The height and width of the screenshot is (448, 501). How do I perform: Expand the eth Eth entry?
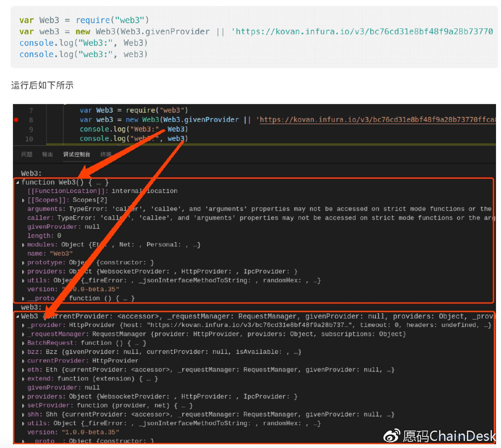click(x=23, y=370)
